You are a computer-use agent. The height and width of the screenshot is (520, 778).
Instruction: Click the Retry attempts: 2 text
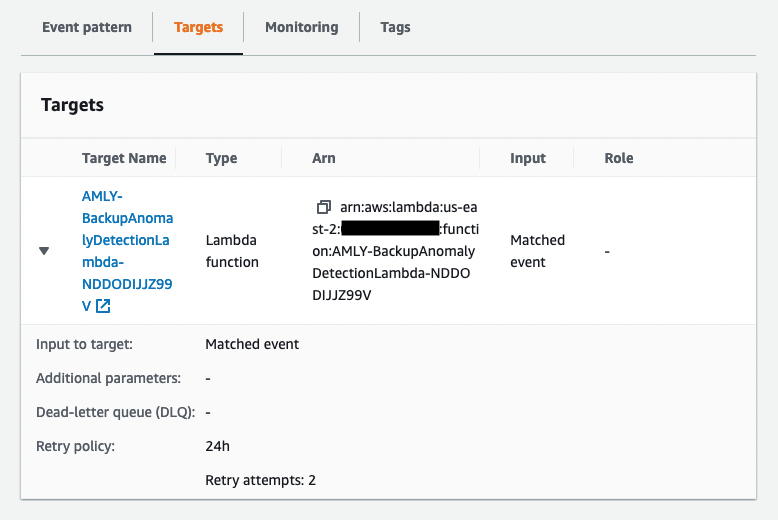point(260,480)
